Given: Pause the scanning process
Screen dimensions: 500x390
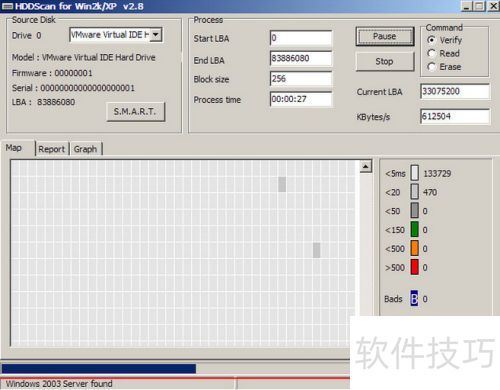Looking at the screenshot, I should (x=385, y=36).
